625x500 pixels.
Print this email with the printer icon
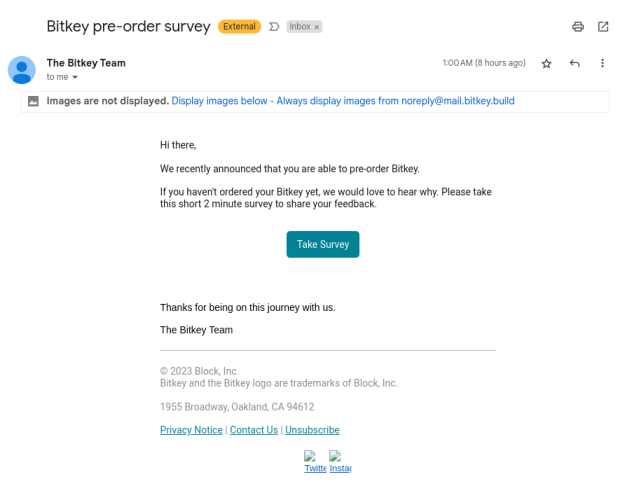(x=577, y=27)
